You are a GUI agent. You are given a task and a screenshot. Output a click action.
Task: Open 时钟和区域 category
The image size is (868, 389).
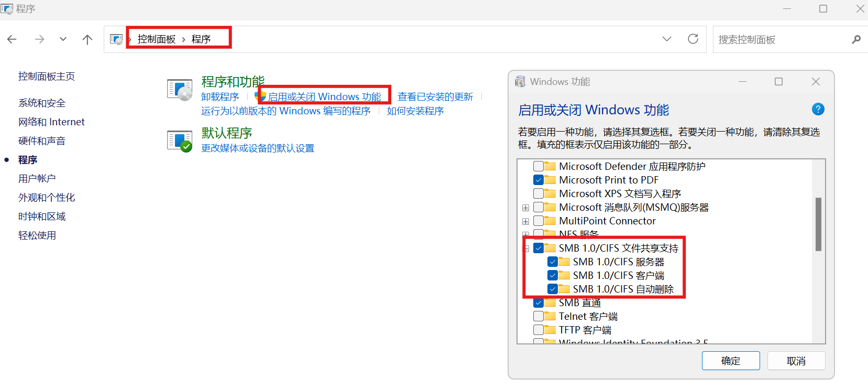pyautogui.click(x=42, y=217)
